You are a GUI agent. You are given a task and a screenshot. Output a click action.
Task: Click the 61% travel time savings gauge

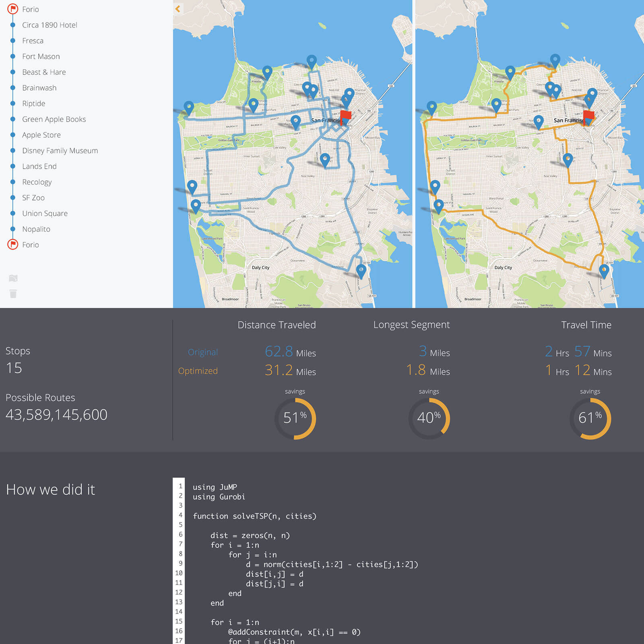click(590, 419)
